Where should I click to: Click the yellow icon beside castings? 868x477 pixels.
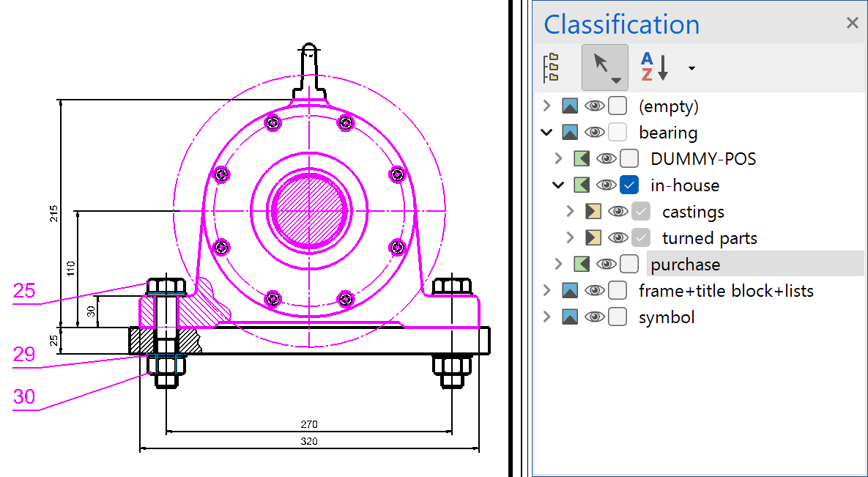tap(593, 212)
